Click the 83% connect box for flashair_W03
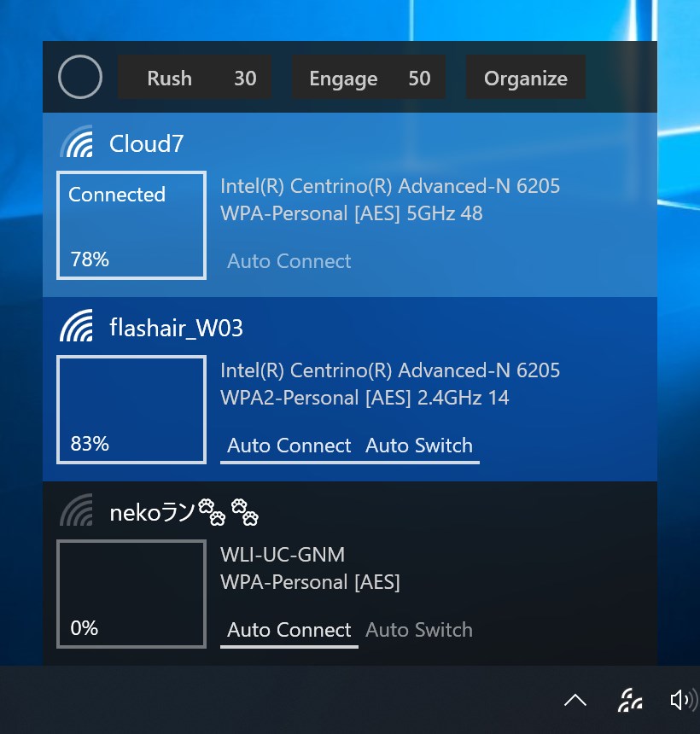This screenshot has width=700, height=734. [x=131, y=410]
